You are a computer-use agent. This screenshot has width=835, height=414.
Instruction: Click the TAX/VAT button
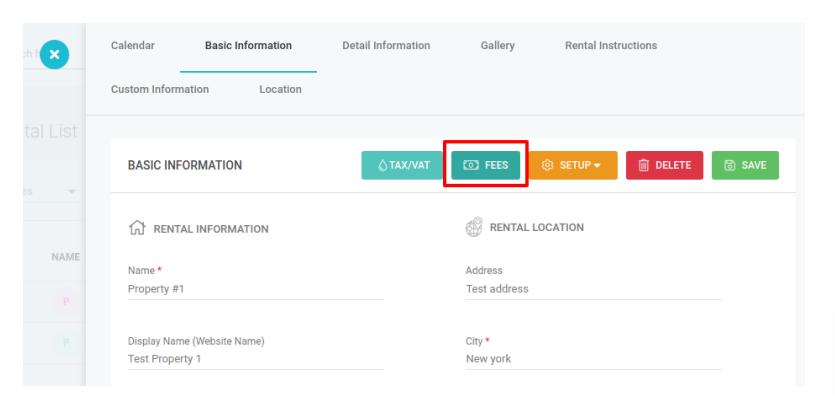click(x=402, y=165)
